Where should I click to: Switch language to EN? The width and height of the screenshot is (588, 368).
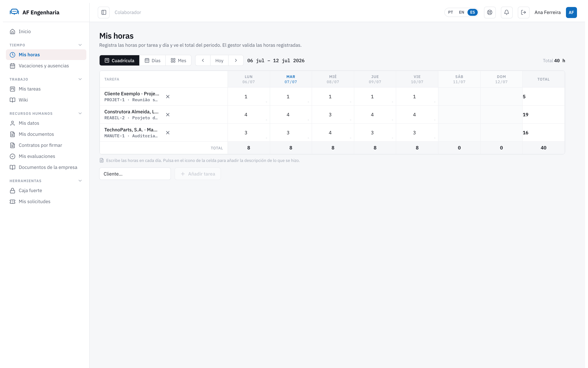tap(461, 12)
